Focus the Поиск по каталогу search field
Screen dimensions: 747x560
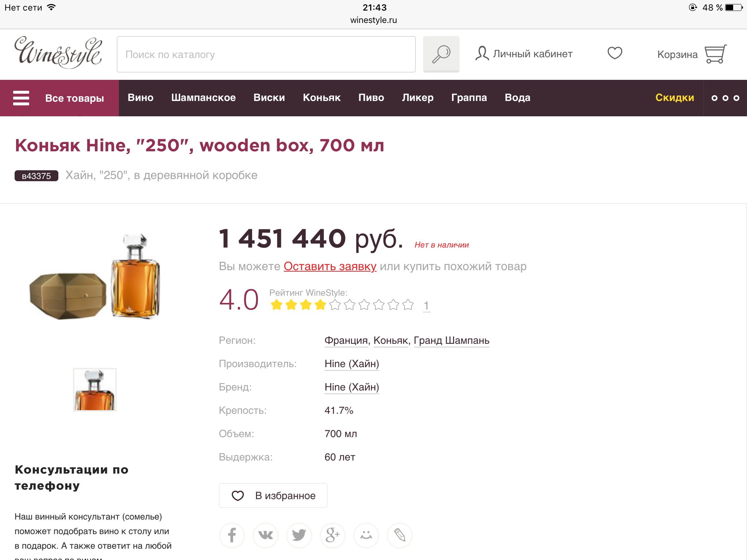[266, 54]
